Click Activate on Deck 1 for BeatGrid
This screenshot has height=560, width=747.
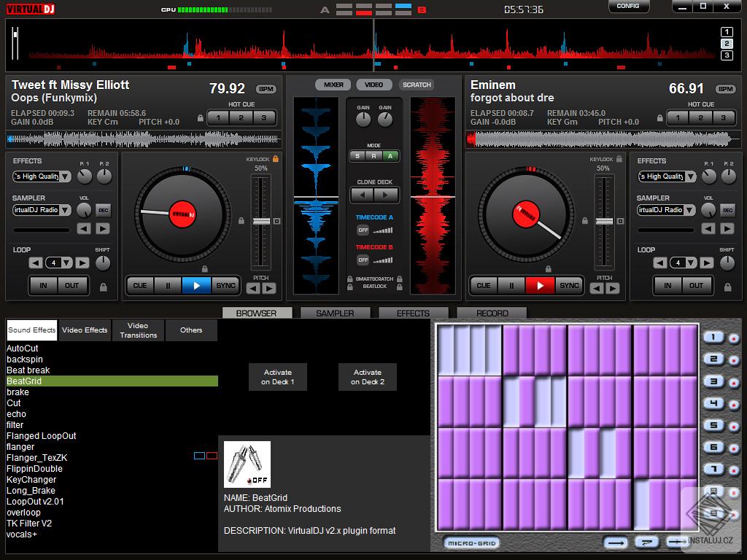pyautogui.click(x=277, y=376)
